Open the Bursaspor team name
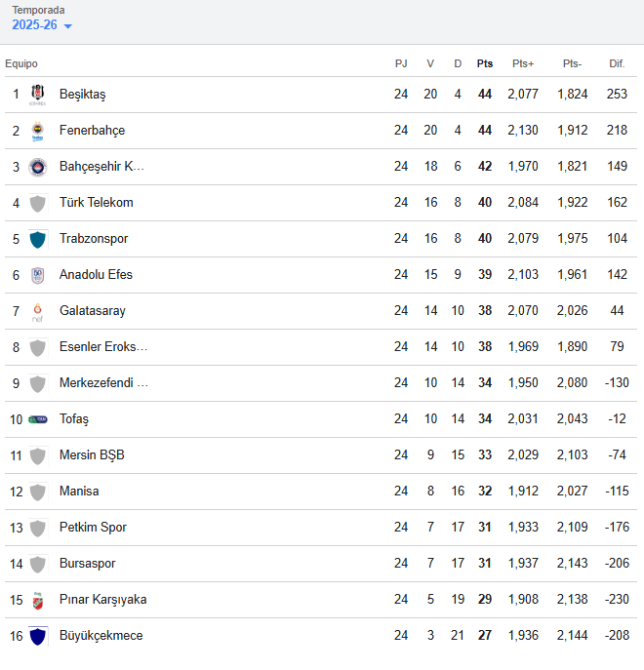The height and width of the screenshot is (670, 644). [x=87, y=564]
